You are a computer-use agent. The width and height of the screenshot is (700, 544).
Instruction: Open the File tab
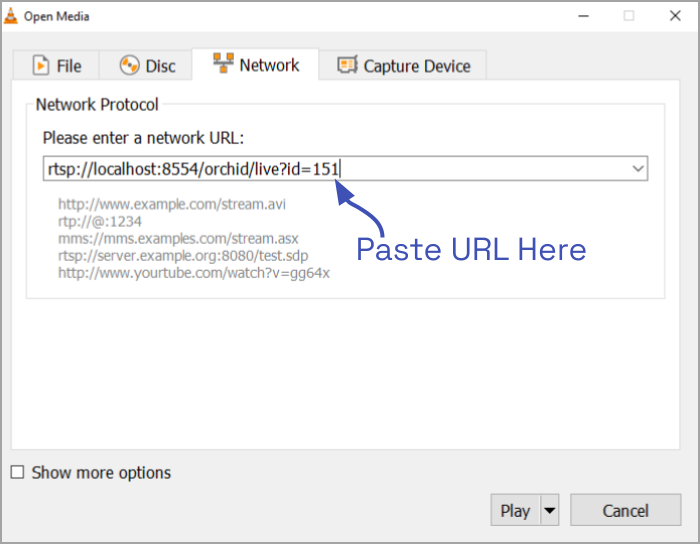56,66
